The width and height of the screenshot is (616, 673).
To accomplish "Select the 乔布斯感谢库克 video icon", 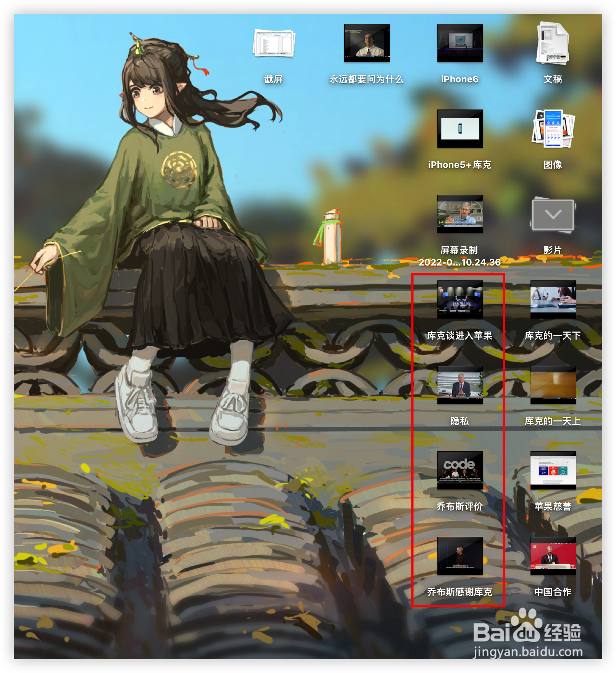I will point(460,556).
